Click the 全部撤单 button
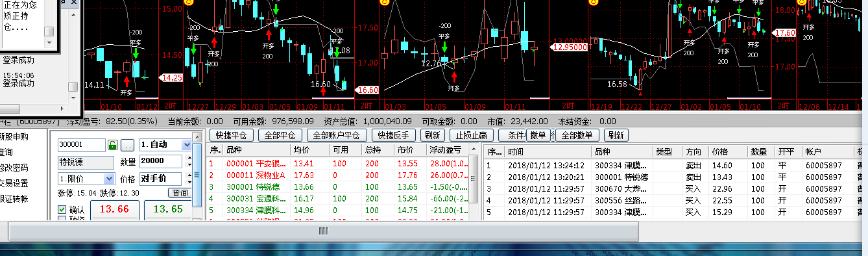 pos(577,135)
